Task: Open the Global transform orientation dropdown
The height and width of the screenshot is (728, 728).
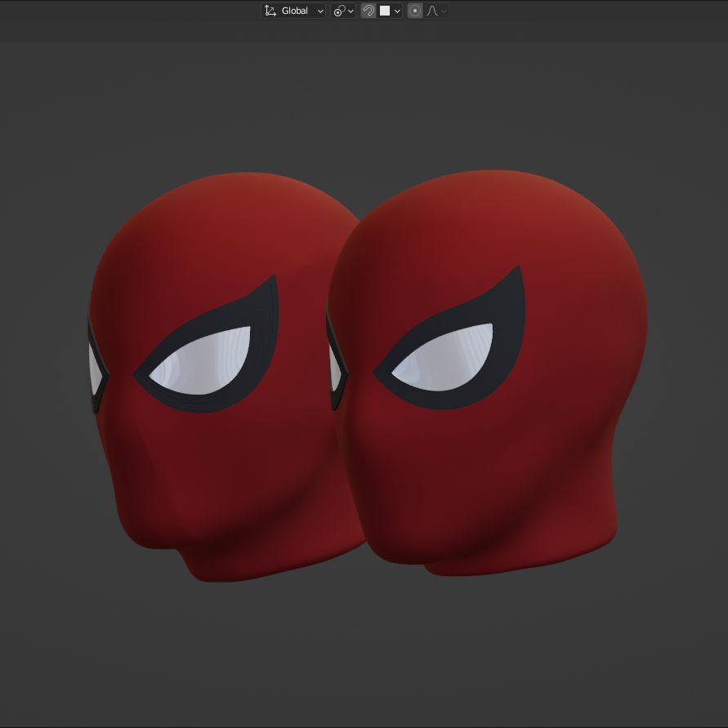Action: point(293,11)
